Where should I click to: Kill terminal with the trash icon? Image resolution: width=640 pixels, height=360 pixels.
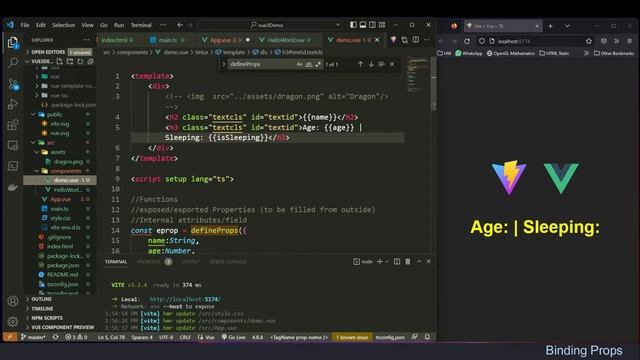click(x=407, y=261)
